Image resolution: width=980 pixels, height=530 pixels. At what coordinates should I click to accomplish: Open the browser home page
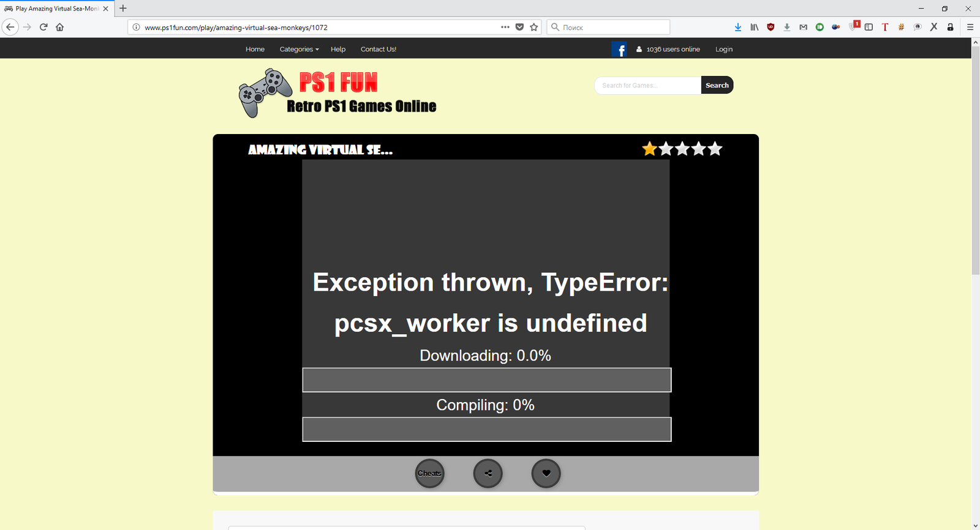[60, 27]
